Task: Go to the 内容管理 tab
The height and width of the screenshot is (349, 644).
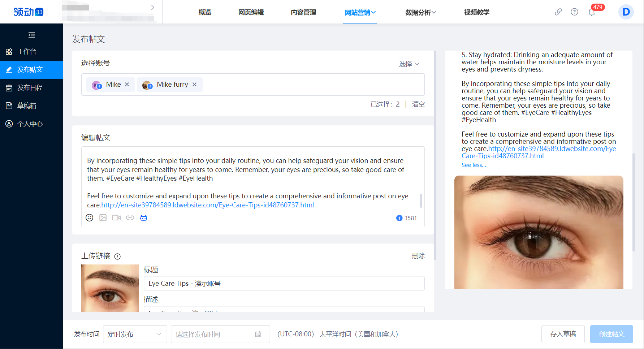Action: click(303, 12)
